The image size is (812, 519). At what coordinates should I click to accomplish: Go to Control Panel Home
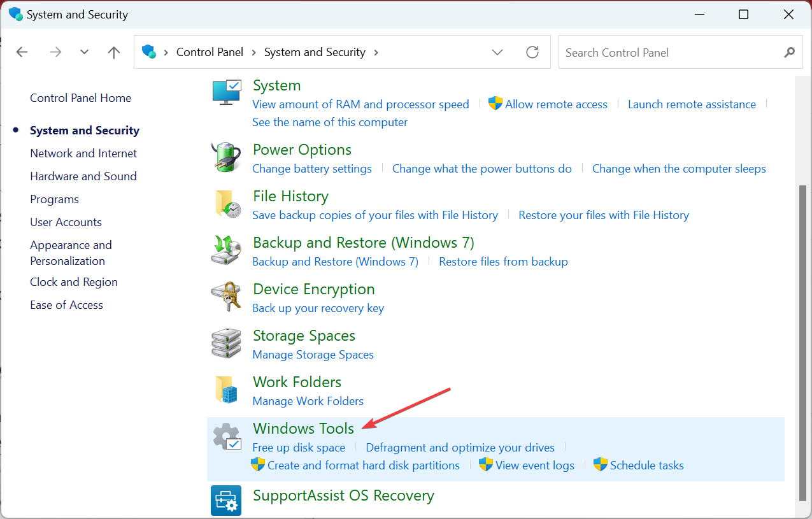pyautogui.click(x=80, y=98)
